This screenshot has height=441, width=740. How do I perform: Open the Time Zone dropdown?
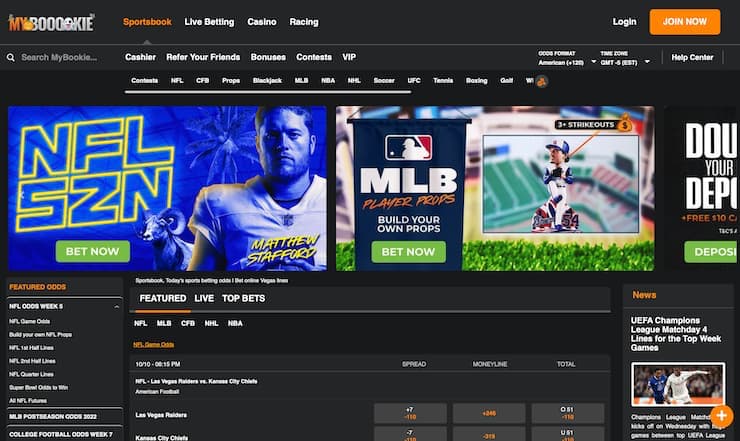625,58
